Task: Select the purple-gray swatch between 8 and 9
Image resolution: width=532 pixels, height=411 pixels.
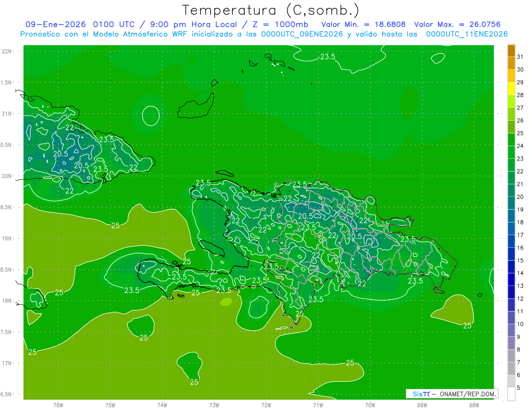Action: pos(511,343)
